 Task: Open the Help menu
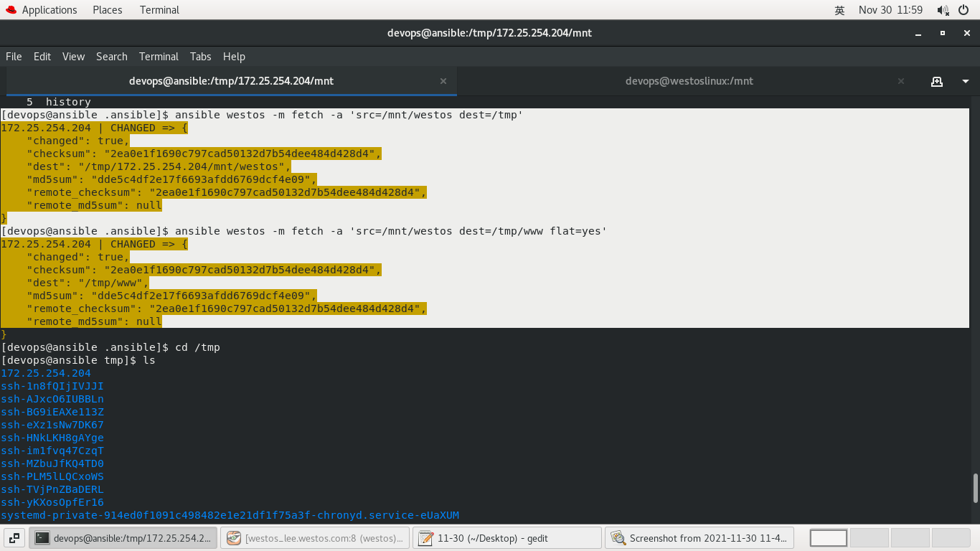tap(234, 57)
